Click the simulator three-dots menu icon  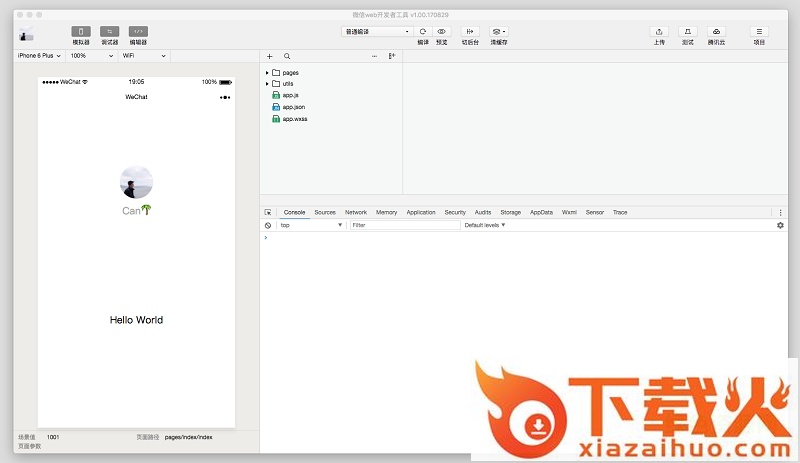225,97
